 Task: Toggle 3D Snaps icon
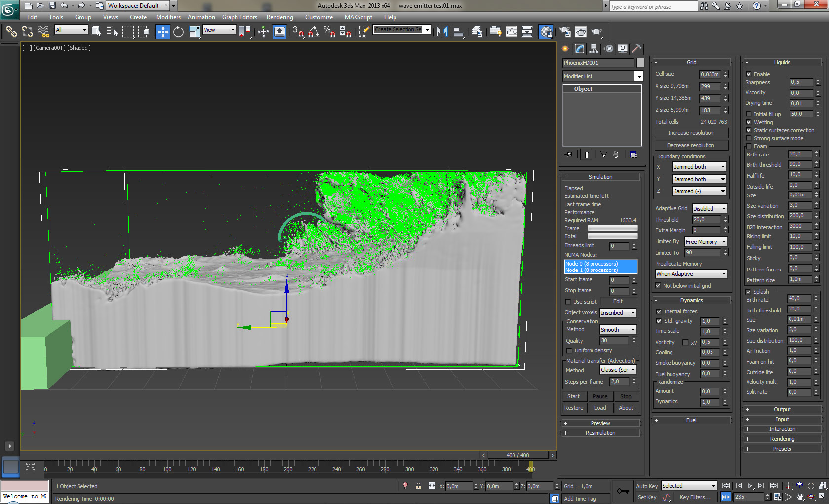[298, 32]
